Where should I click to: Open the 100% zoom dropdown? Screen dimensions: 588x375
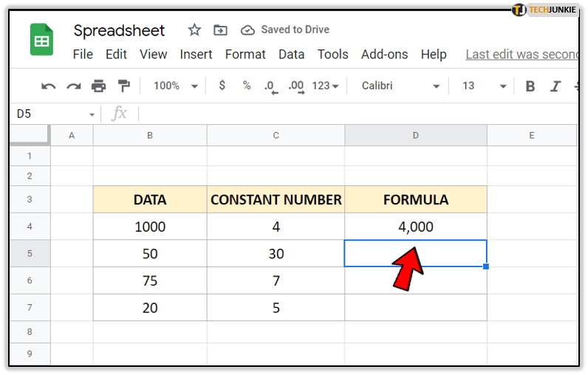pyautogui.click(x=175, y=86)
